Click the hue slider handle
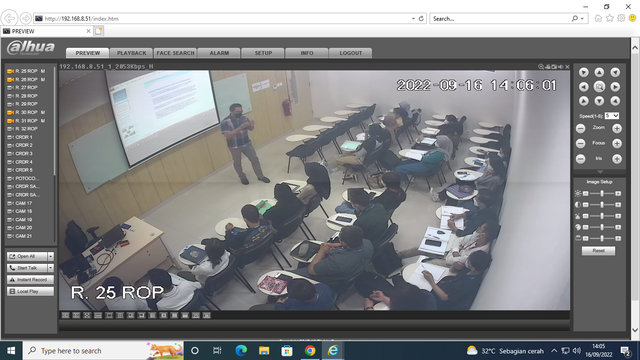Screen dimensions: 640x360 tap(602, 227)
